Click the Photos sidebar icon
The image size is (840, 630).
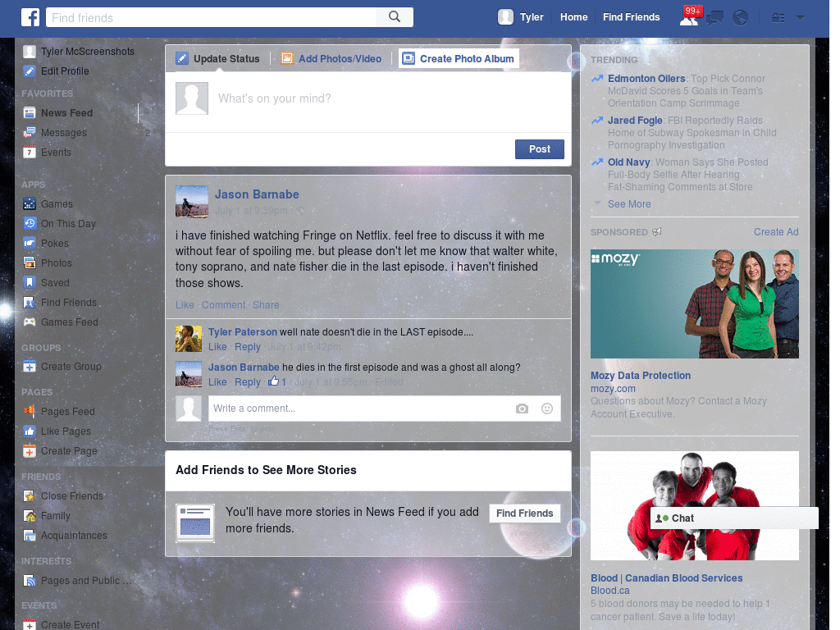coord(30,262)
